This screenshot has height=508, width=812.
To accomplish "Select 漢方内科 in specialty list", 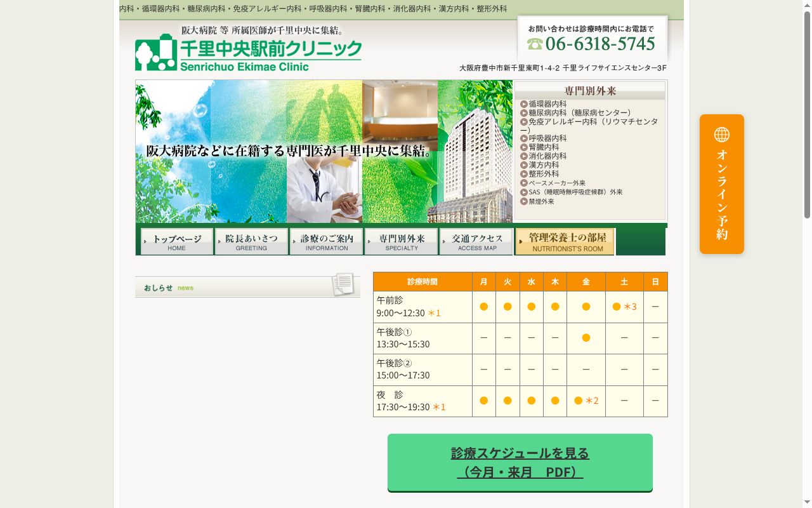I will [544, 165].
